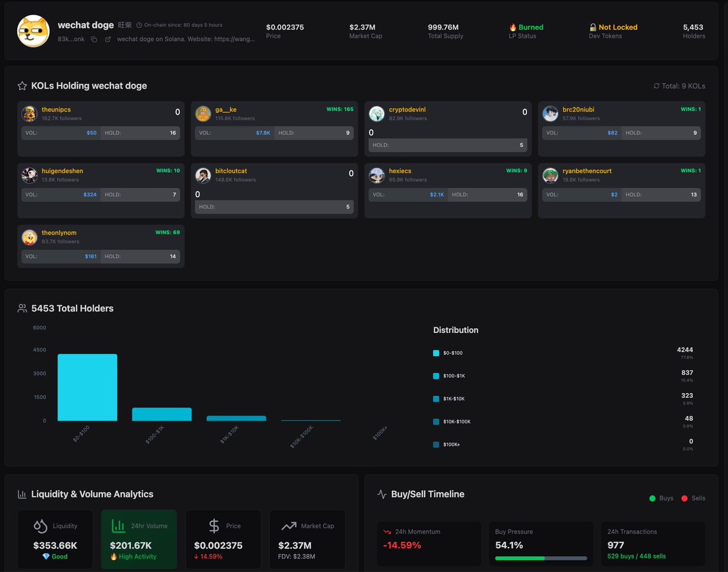Click the chart icon beside Liquidity & Volume Analytics

pos(22,494)
